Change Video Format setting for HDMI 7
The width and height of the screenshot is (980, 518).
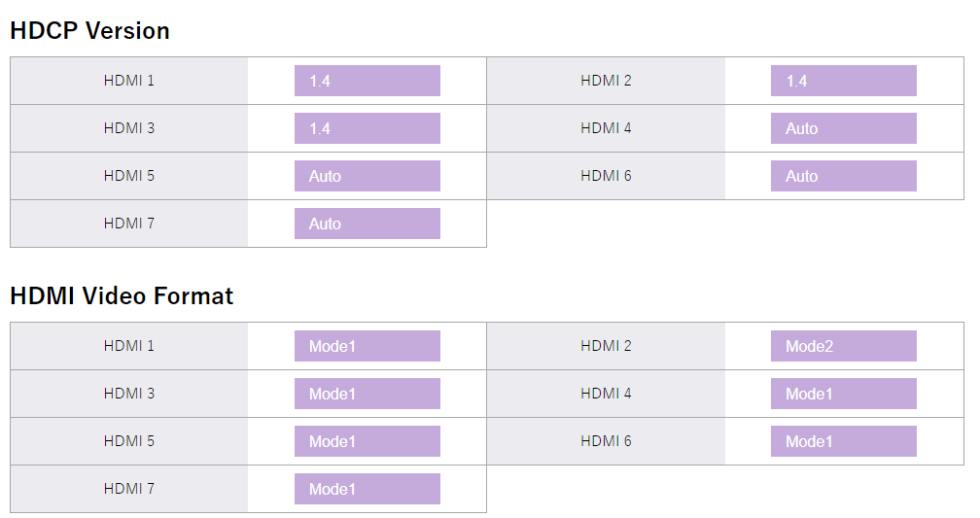click(367, 489)
